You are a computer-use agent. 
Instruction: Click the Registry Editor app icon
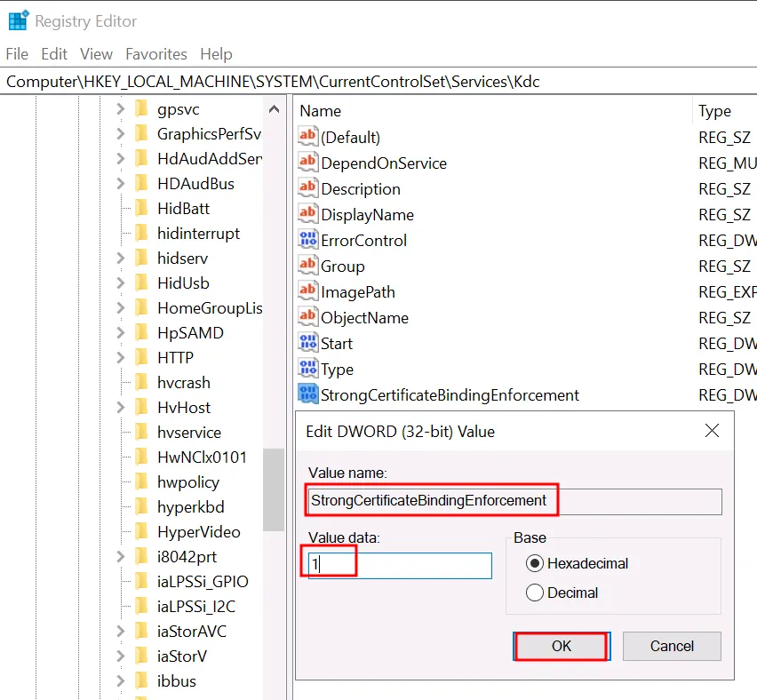coord(17,20)
